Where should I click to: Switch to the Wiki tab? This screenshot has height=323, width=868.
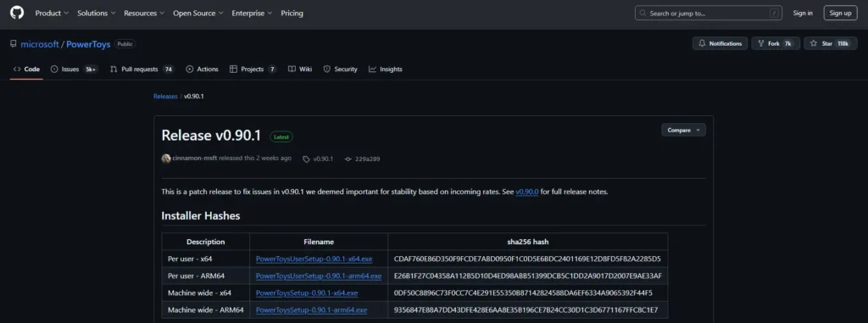tap(300, 70)
